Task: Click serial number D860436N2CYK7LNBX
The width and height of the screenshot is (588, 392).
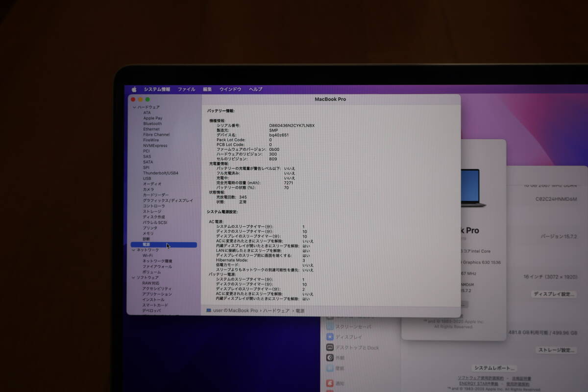Action: pos(292,125)
